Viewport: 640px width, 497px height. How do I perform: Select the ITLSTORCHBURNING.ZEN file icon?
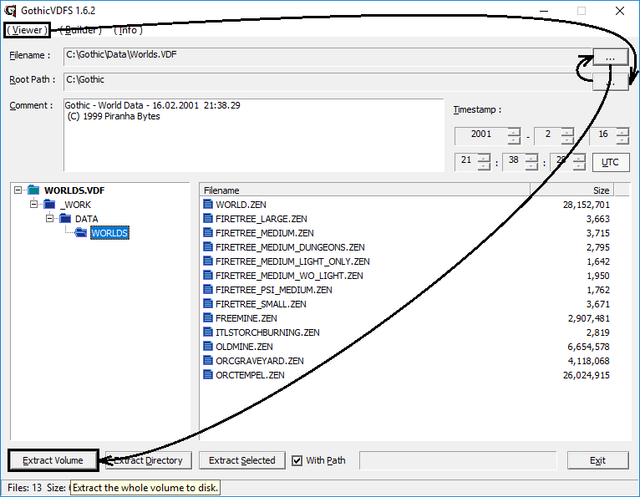208,332
